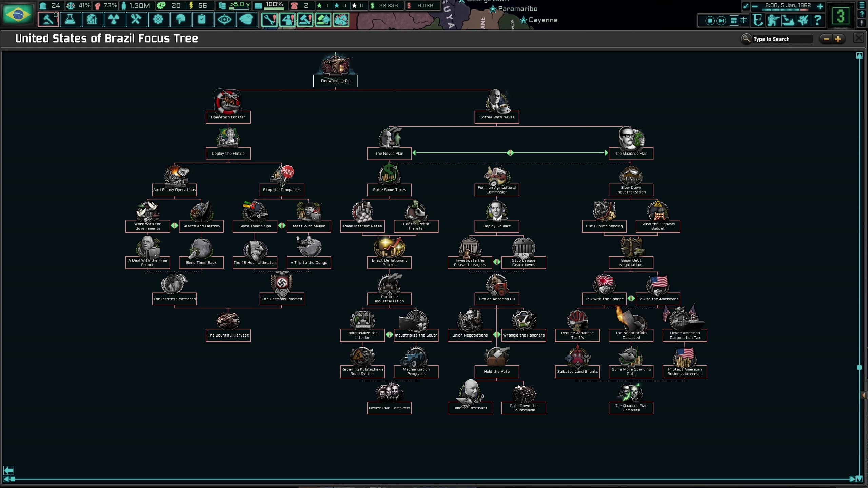868x488 pixels.
Task: Click the pie chart alert icon
Action: coord(341,20)
